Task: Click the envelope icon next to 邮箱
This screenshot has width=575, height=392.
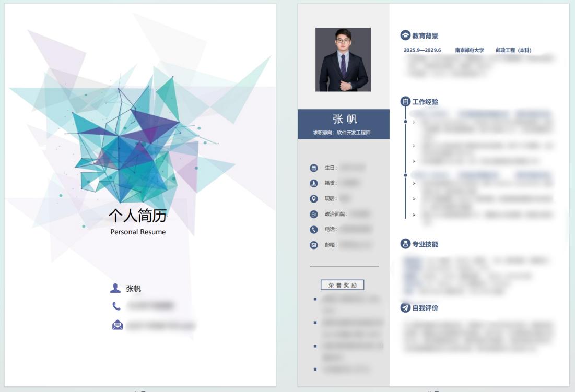Action: (313, 245)
